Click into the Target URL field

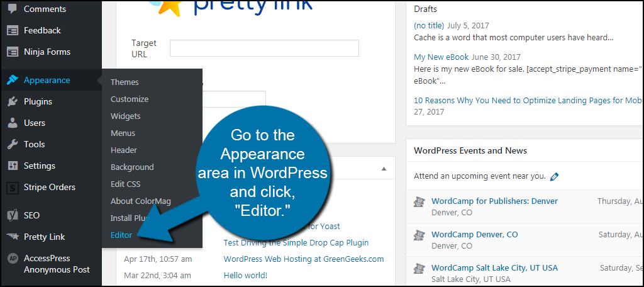pyautogui.click(x=265, y=48)
